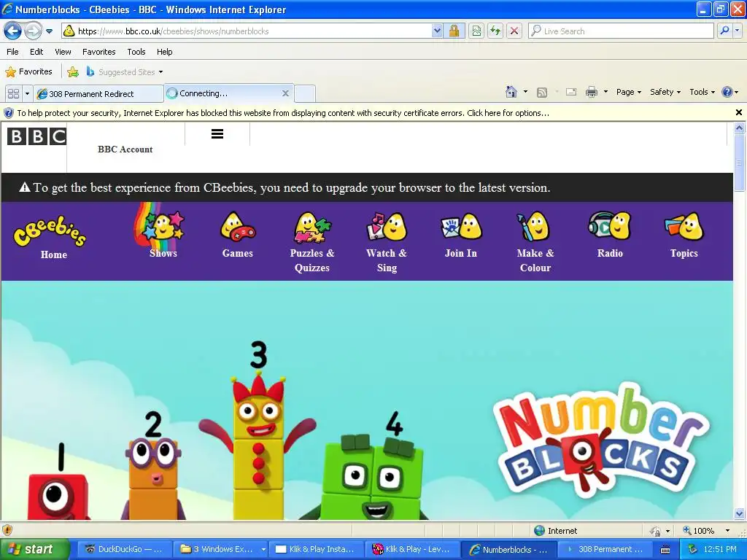Open the File menu
The width and height of the screenshot is (747, 560).
(x=13, y=52)
